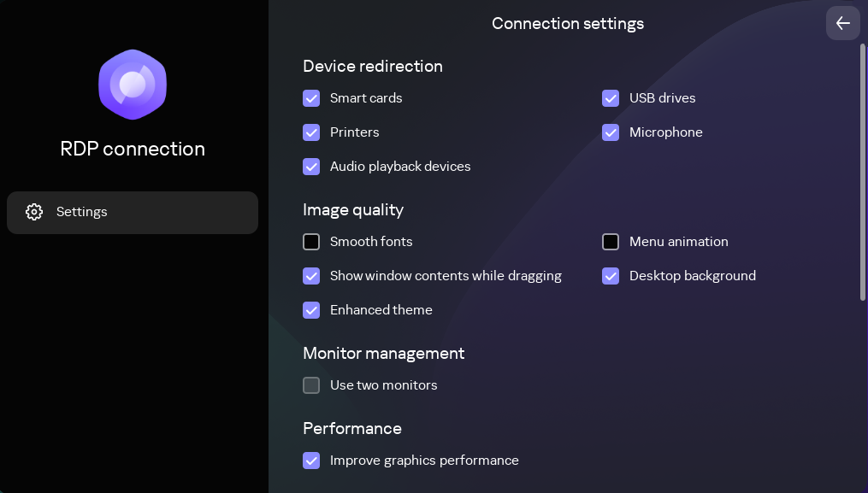Disable Show window contents while dragging

[311, 276]
